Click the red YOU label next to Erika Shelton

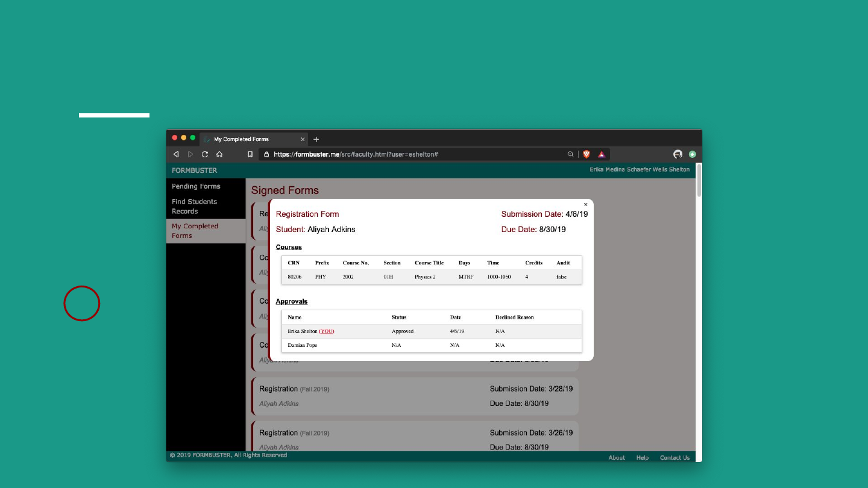(x=327, y=331)
